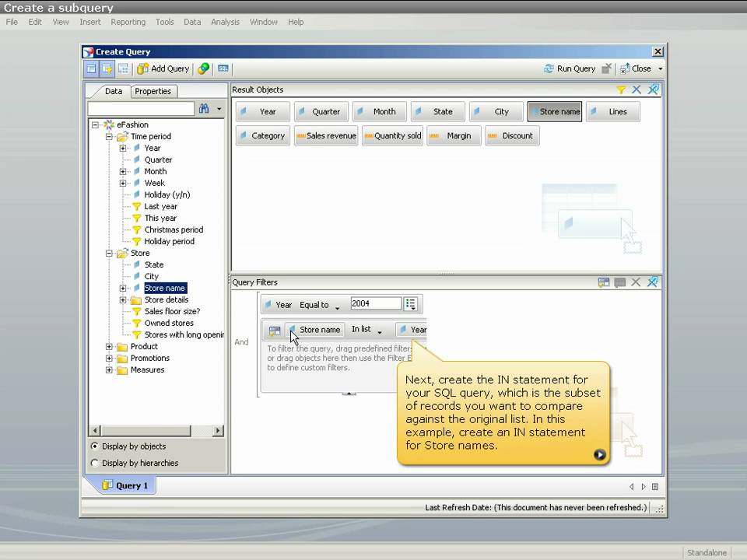Expand the Promotions folder
The image size is (747, 560).
coord(109,358)
